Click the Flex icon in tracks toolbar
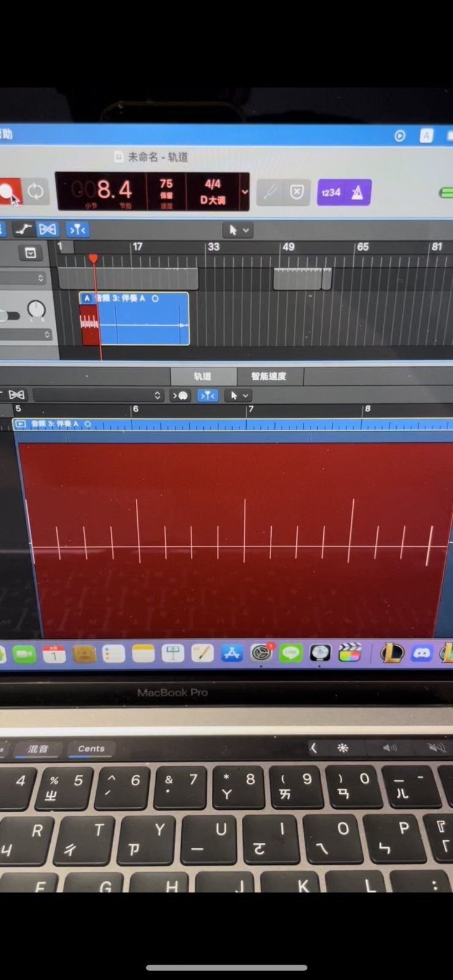This screenshot has width=453, height=980. tap(47, 230)
